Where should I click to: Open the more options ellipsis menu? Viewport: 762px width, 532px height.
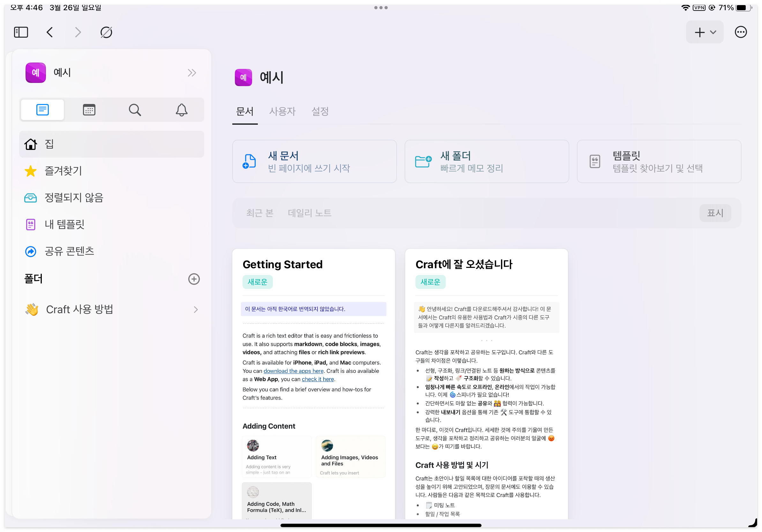(741, 32)
